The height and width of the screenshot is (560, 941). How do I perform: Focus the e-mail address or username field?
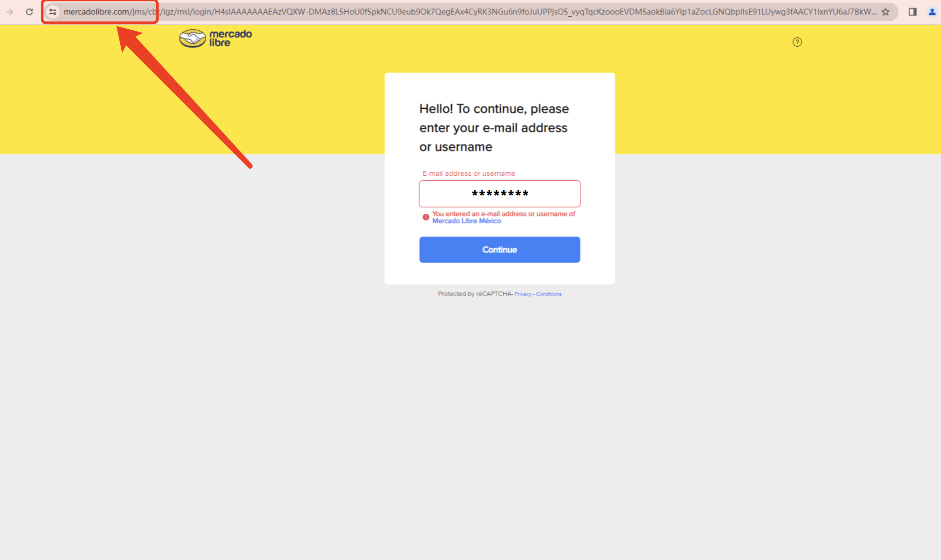tap(500, 194)
